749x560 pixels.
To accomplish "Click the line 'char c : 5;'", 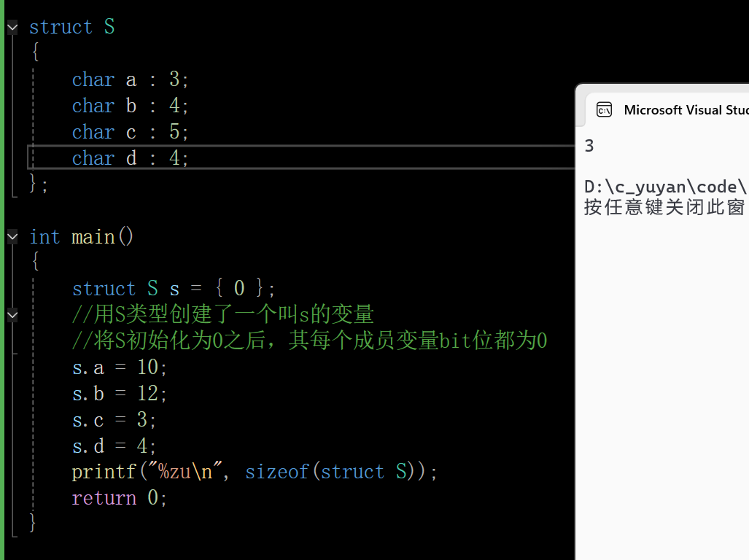I will (130, 132).
